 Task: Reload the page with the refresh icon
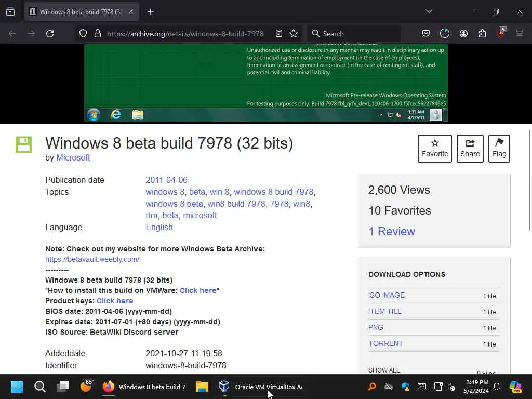coord(50,34)
